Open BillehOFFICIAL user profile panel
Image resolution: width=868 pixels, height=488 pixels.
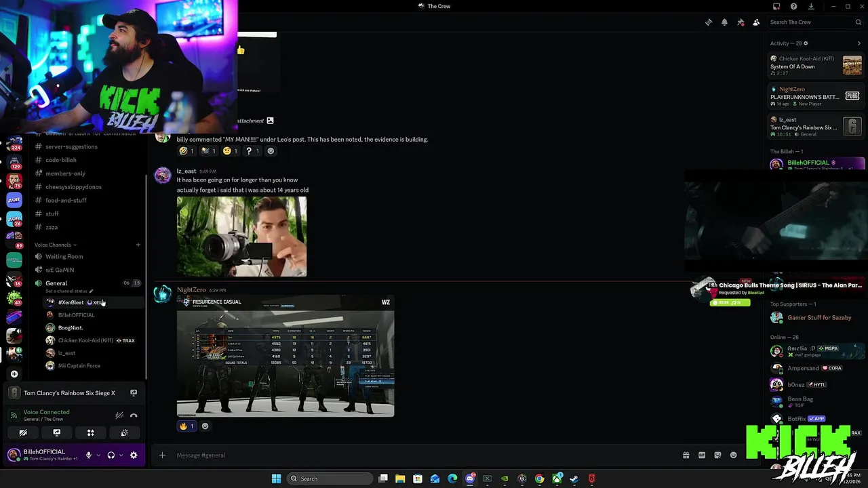click(43, 455)
